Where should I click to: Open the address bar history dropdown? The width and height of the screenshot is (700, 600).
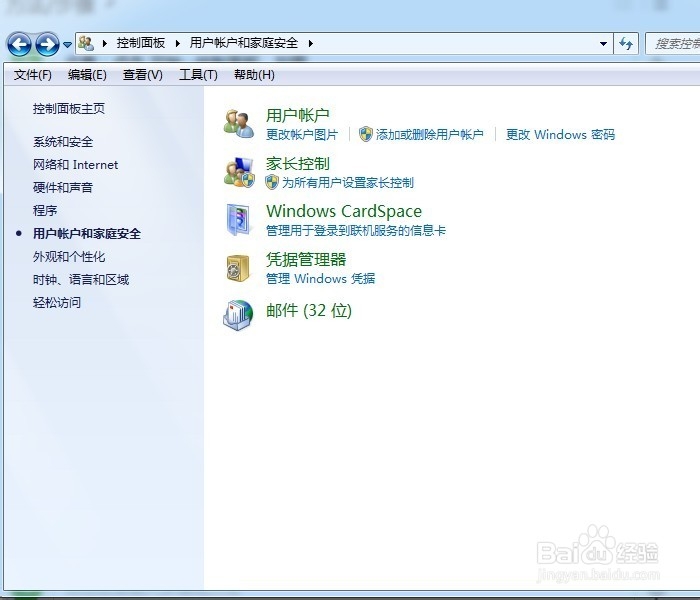click(x=603, y=44)
